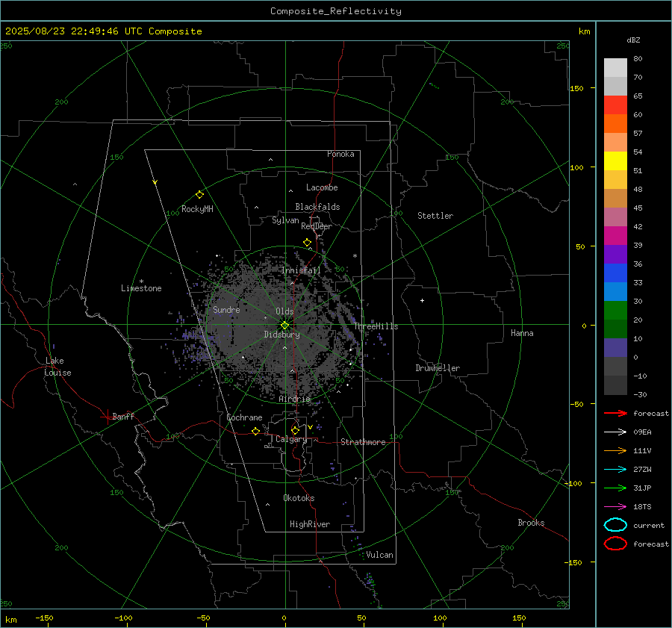
Task: Click the Innisfail map label
Action: tap(301, 270)
